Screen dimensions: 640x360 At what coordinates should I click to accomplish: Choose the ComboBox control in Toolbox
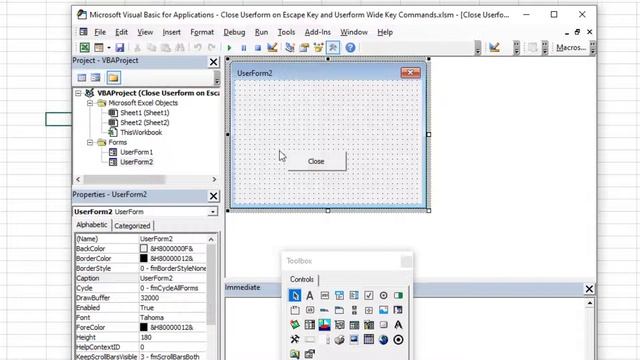(339, 295)
